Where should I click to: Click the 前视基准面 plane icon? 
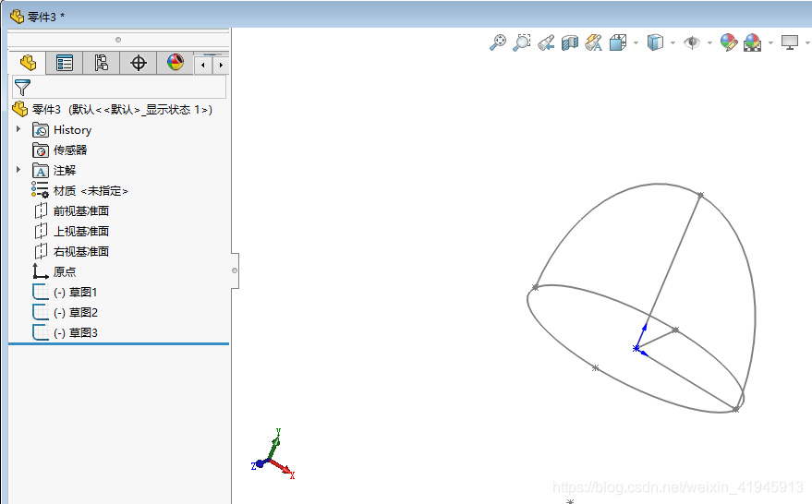41,210
